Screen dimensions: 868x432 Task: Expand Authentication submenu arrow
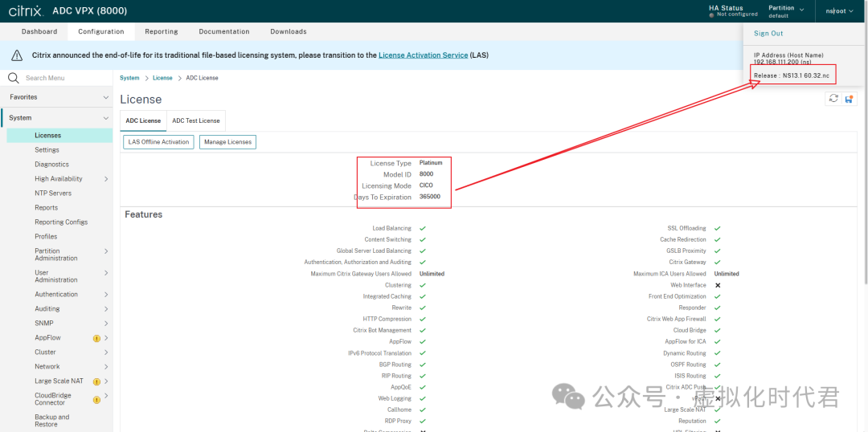click(x=106, y=294)
